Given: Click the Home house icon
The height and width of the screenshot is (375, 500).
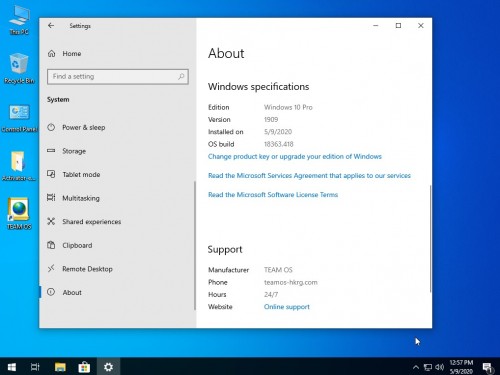Looking at the screenshot, I should (51, 53).
